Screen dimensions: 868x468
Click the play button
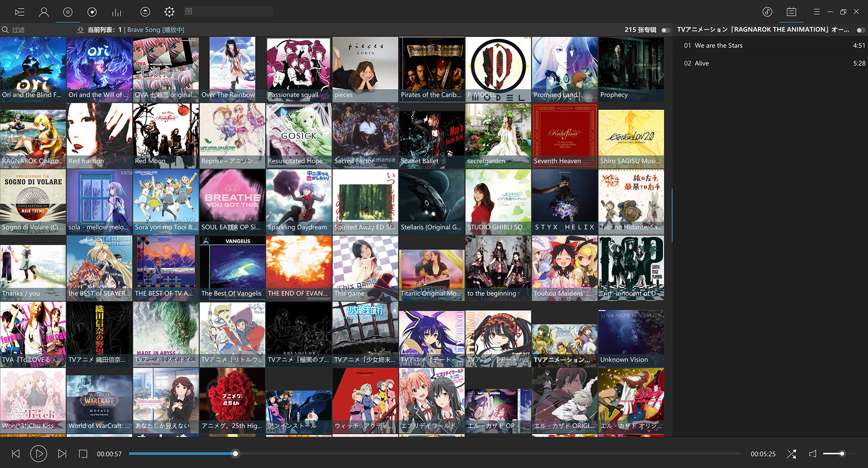pos(38,454)
